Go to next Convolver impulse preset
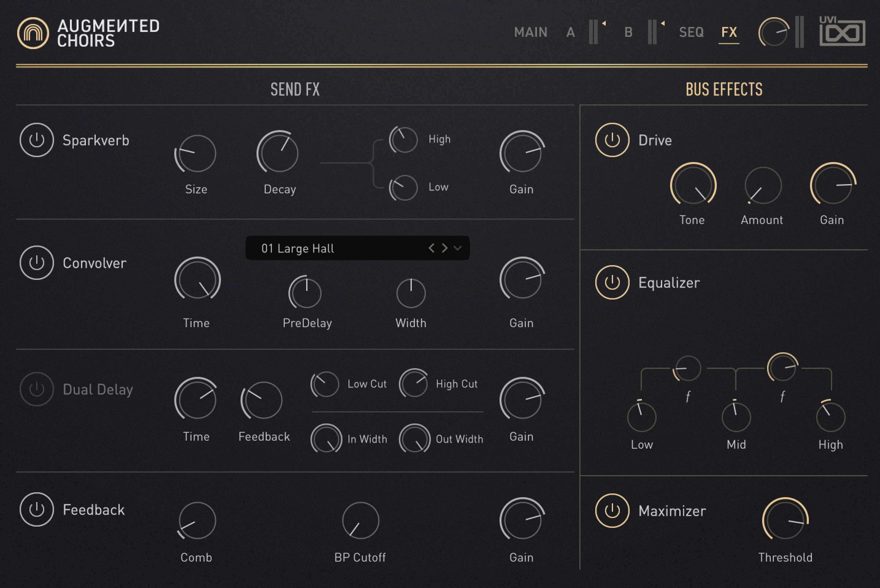 445,248
